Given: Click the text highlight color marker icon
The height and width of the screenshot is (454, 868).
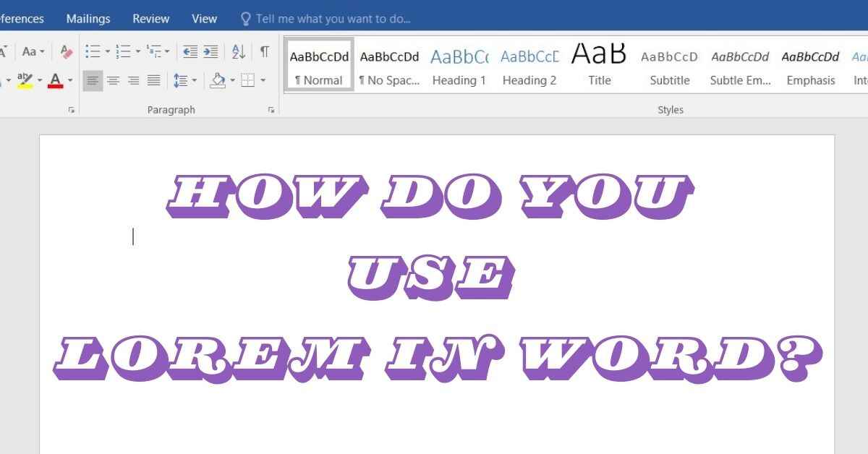Looking at the screenshot, I should click(x=25, y=80).
